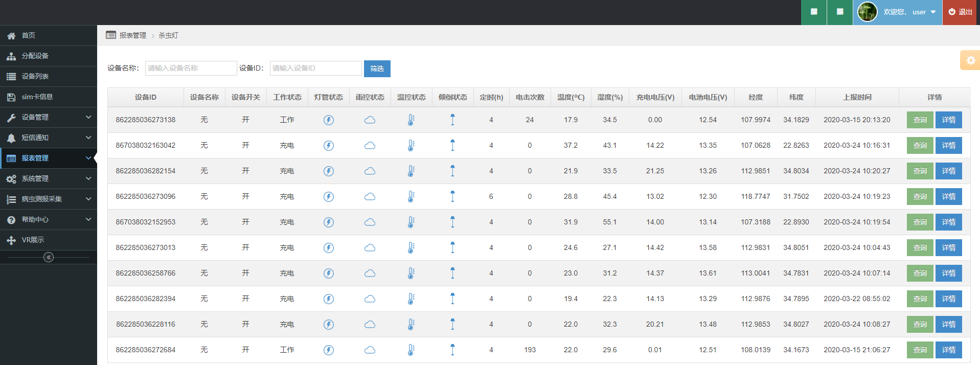The width and height of the screenshot is (980, 365).
Task: Click lamp status icon for device 862285036272684
Action: pyautogui.click(x=329, y=350)
